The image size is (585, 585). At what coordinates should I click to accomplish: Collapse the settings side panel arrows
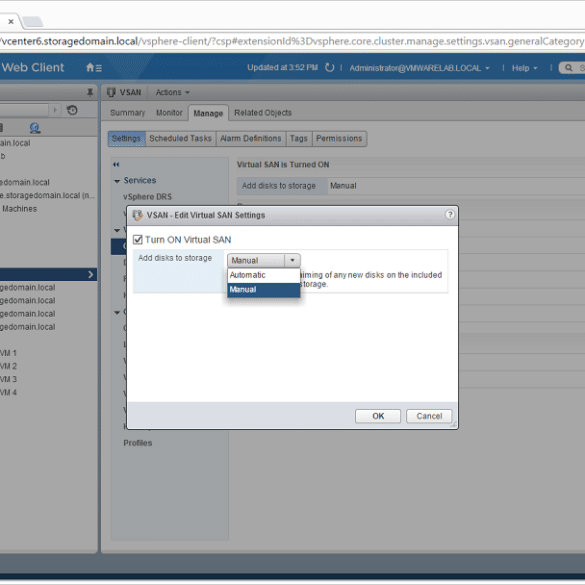pos(116,165)
